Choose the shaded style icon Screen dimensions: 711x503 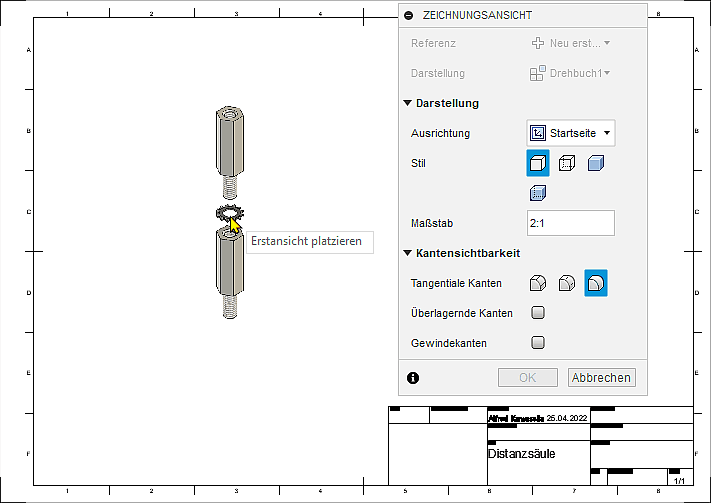pyautogui.click(x=596, y=163)
